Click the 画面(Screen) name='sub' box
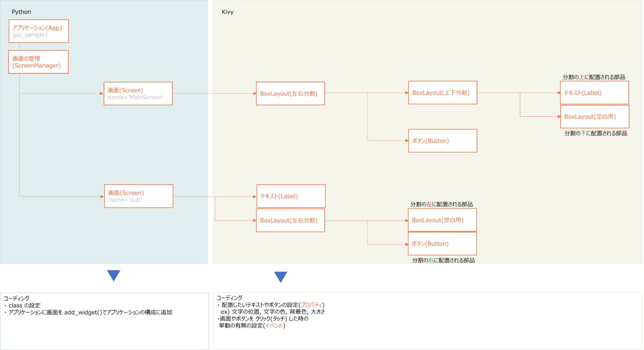This screenshot has width=644, height=350. click(139, 196)
